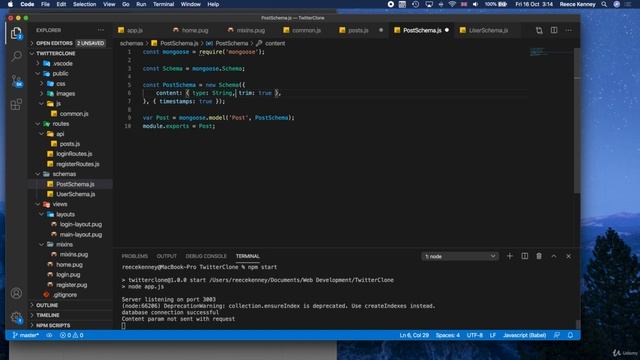Open the Explorer view in activity bar
The image size is (640, 360).
[16, 33]
